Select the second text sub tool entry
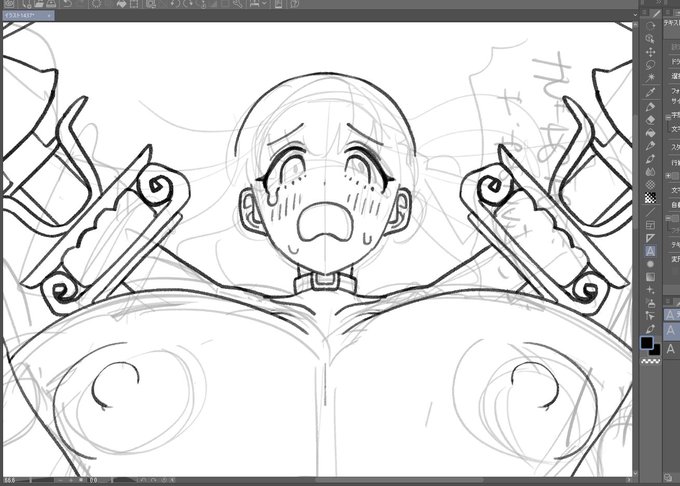The height and width of the screenshot is (486, 680). [x=672, y=331]
